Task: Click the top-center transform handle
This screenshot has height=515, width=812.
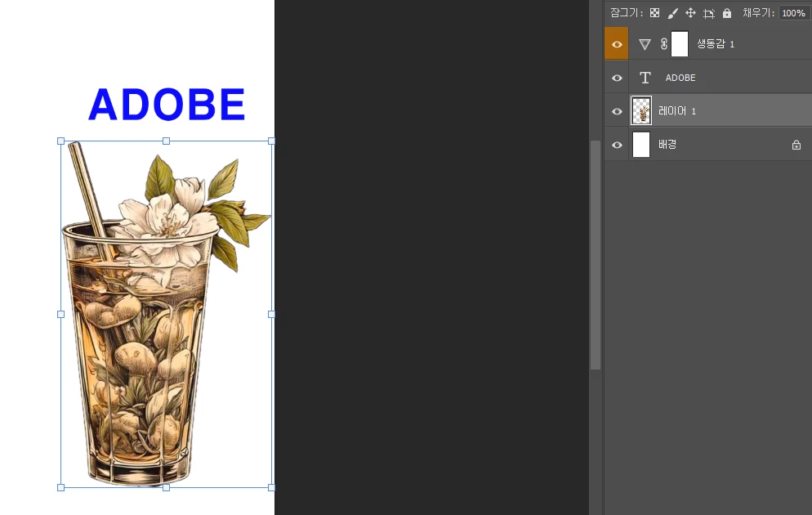Action: pos(166,141)
